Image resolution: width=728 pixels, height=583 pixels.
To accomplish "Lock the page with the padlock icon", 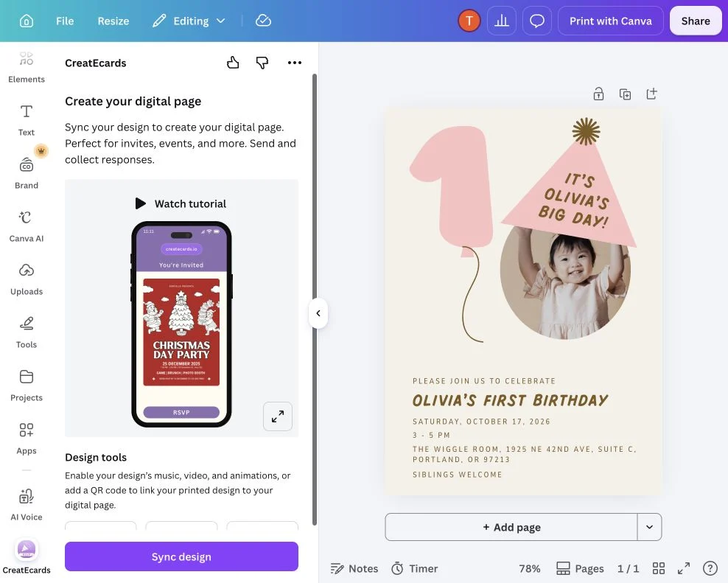I will pyautogui.click(x=598, y=94).
